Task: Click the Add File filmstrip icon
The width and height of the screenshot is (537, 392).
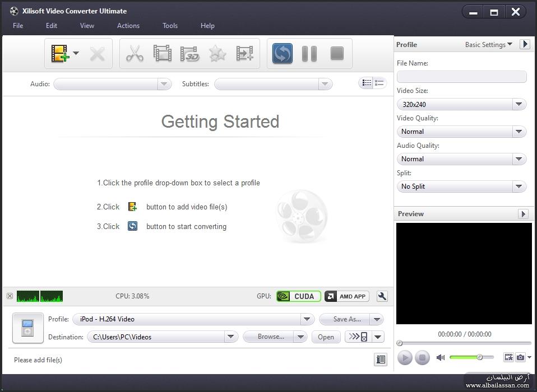Action: [x=60, y=54]
